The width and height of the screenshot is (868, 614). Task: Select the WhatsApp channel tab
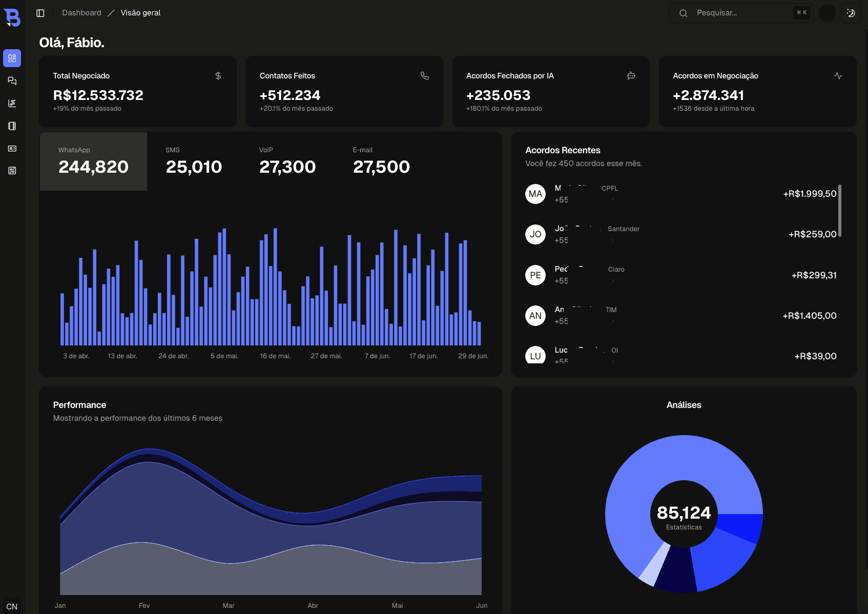[94, 161]
